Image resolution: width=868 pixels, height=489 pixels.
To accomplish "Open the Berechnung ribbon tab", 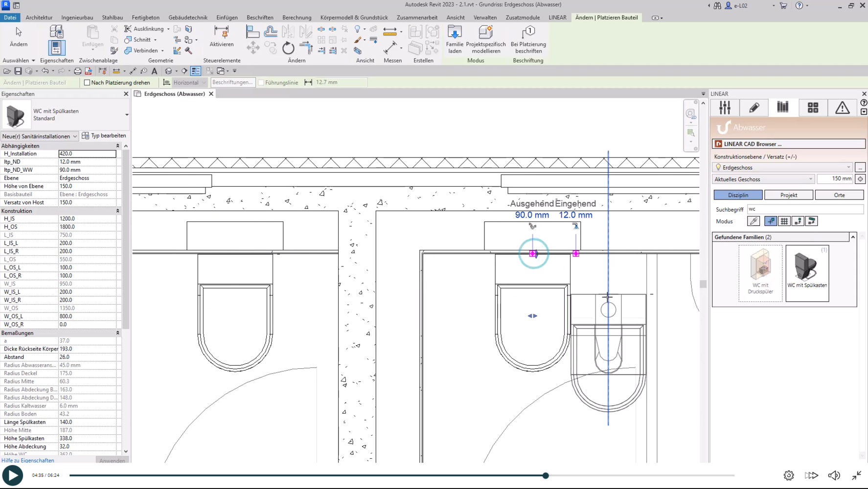I will point(297,18).
